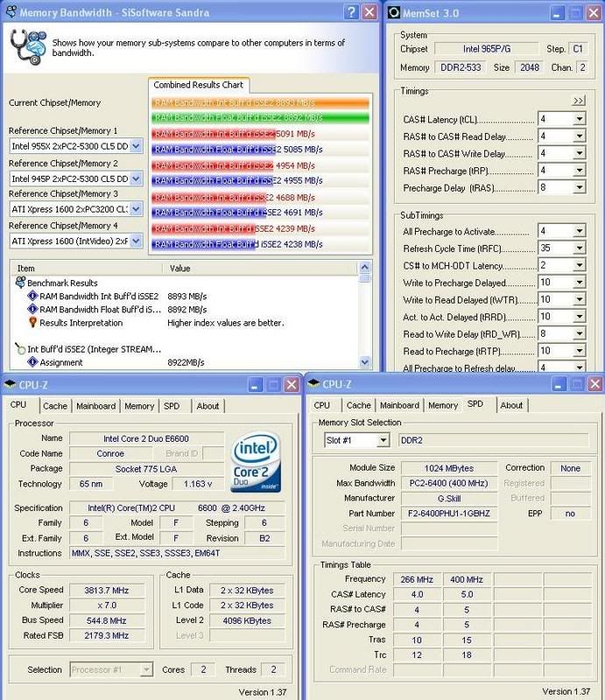The width and height of the screenshot is (605, 700).
Task: Switch to Memory tab in left CPU-Z
Action: pyautogui.click(x=139, y=406)
